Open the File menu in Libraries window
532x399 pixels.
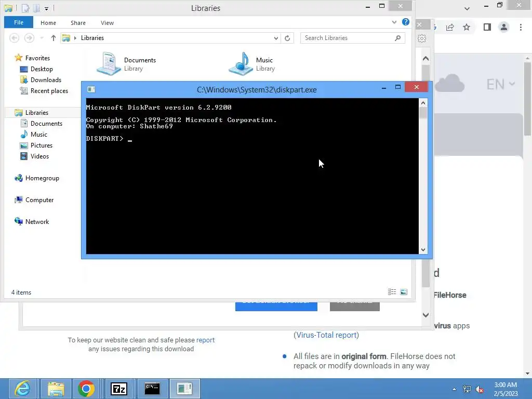pyautogui.click(x=19, y=22)
